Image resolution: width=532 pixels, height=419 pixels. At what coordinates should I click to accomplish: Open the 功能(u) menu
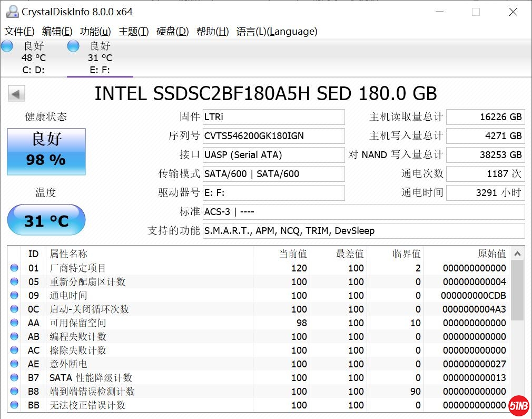95,32
